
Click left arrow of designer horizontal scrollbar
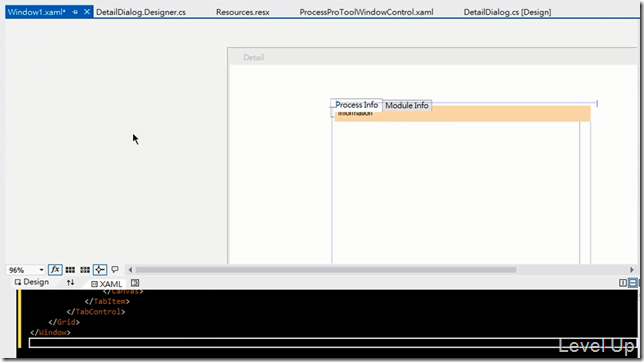pyautogui.click(x=130, y=270)
